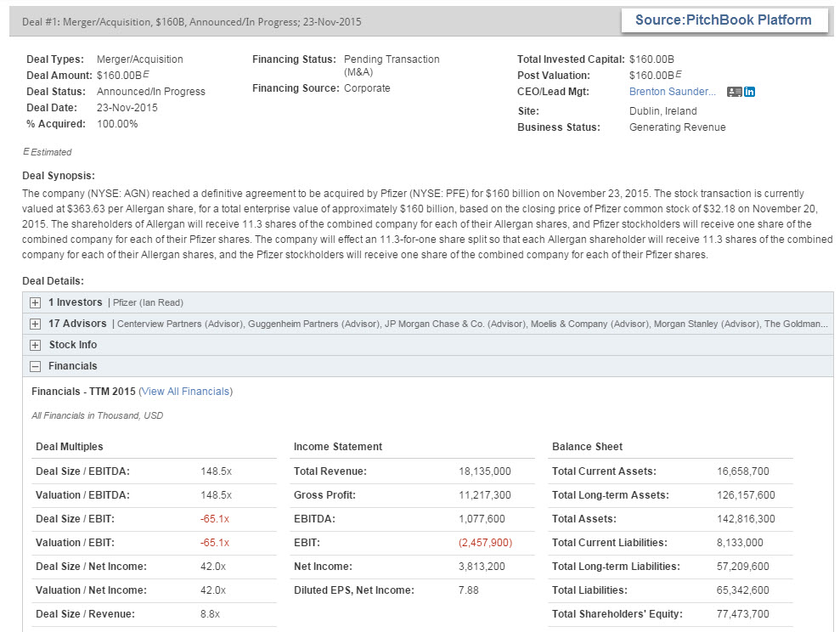This screenshot has width=840, height=632.
Task: Select Total Current Assets 16,658,700 value
Action: click(743, 471)
